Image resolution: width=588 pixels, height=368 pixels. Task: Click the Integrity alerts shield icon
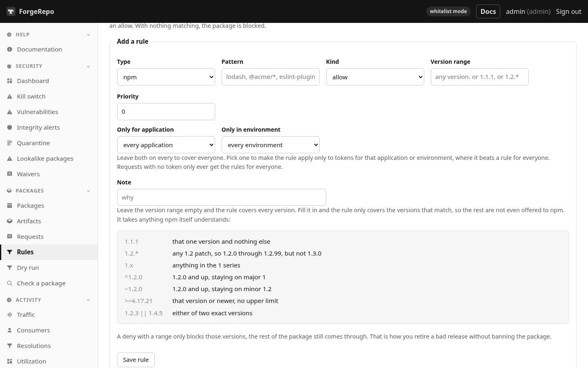(x=9, y=128)
